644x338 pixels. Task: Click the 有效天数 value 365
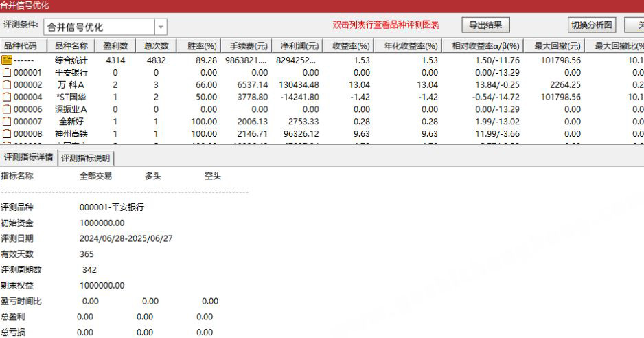pyautogui.click(x=87, y=254)
